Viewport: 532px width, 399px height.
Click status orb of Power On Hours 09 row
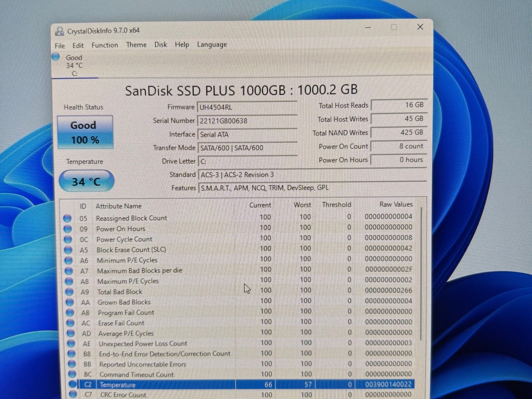point(68,229)
